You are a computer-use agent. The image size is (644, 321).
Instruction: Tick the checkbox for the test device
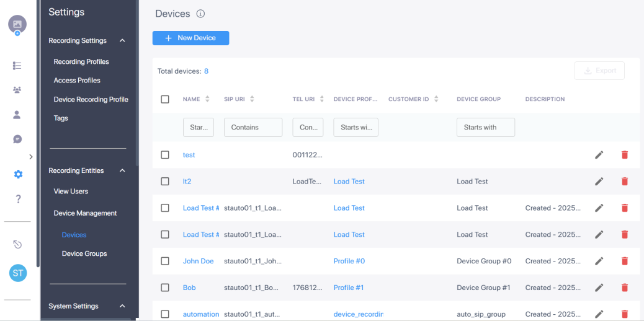click(x=165, y=155)
